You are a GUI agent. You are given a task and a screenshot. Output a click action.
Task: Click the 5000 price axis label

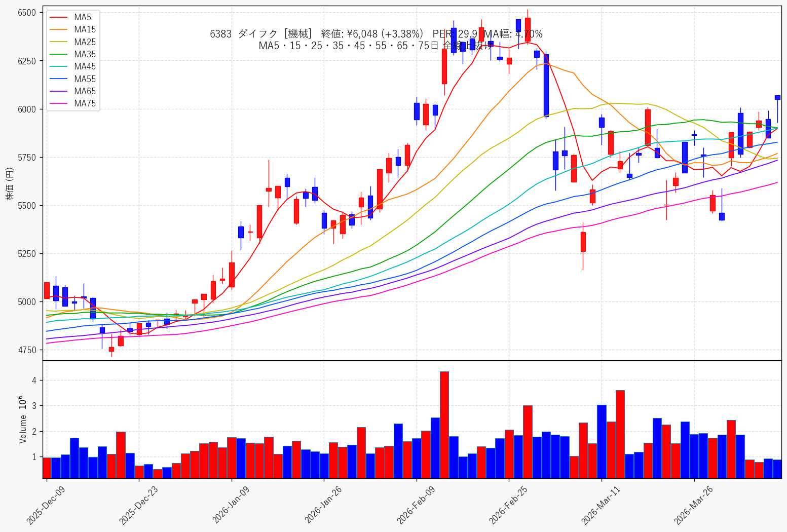click(27, 302)
